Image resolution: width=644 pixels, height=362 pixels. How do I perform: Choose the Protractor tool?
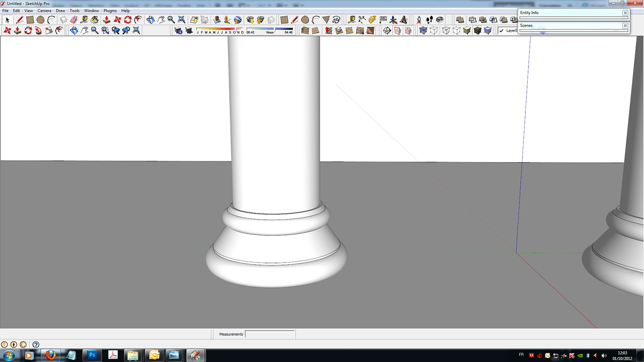click(x=372, y=20)
